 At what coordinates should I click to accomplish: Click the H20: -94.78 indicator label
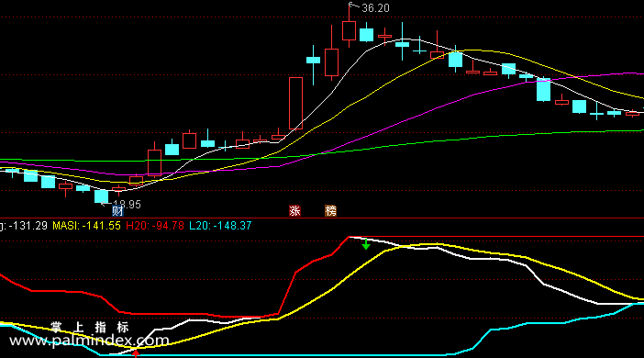click(x=155, y=226)
